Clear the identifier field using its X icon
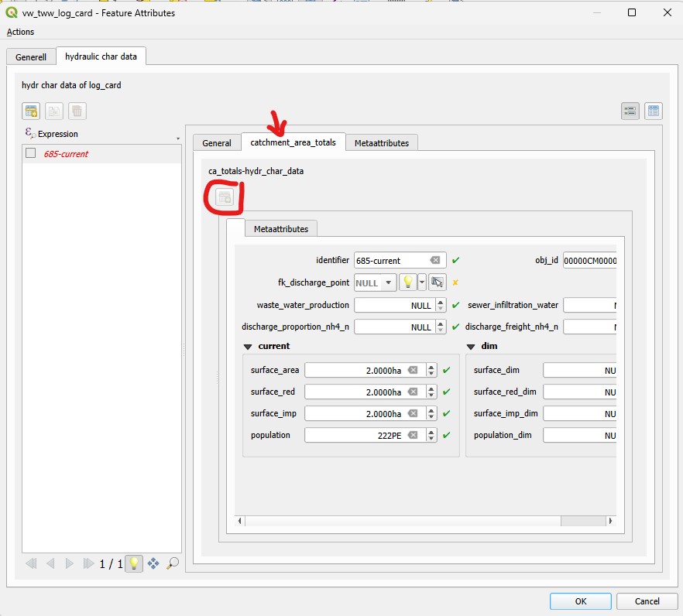The image size is (683, 616). [x=435, y=261]
